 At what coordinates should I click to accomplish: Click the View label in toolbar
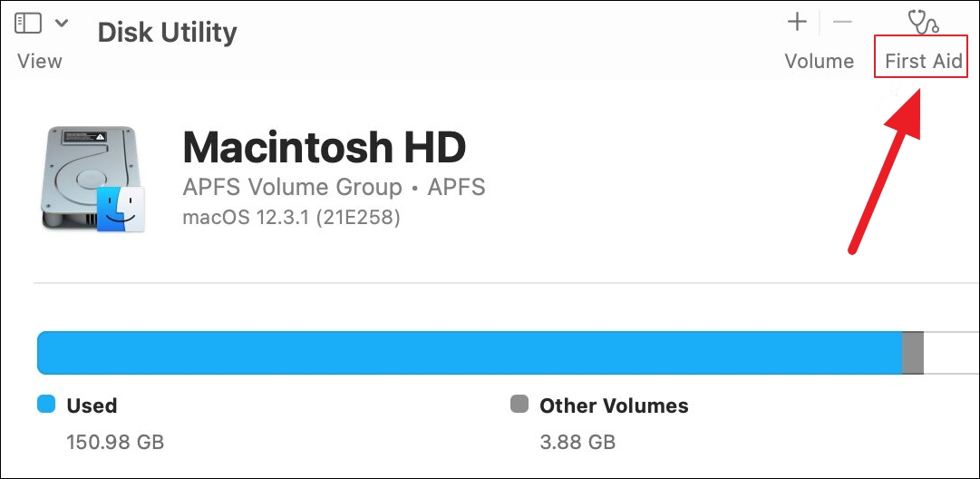coord(40,62)
